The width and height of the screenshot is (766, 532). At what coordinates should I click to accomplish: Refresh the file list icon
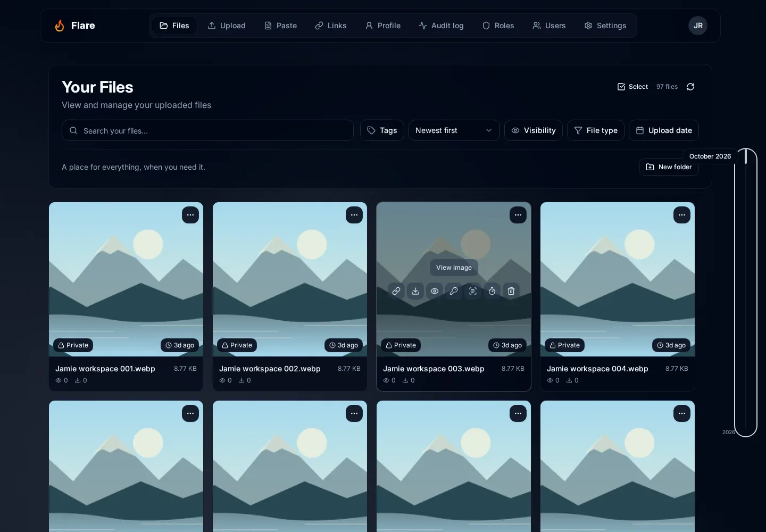coord(690,87)
